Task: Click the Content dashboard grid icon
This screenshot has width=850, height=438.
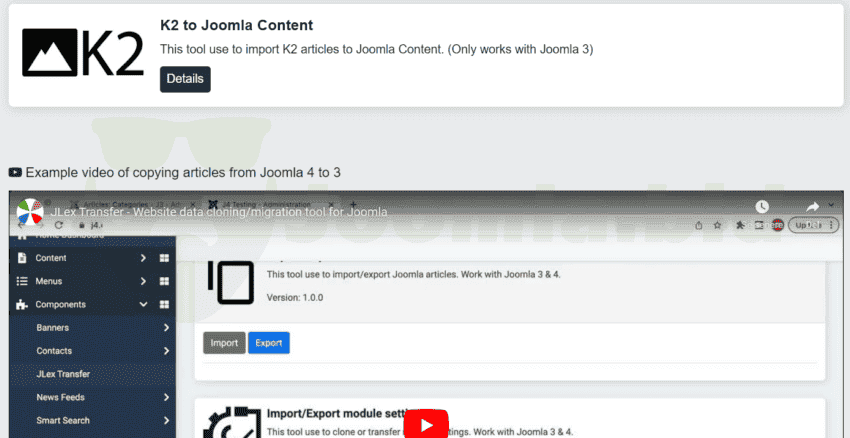Action: (x=164, y=258)
